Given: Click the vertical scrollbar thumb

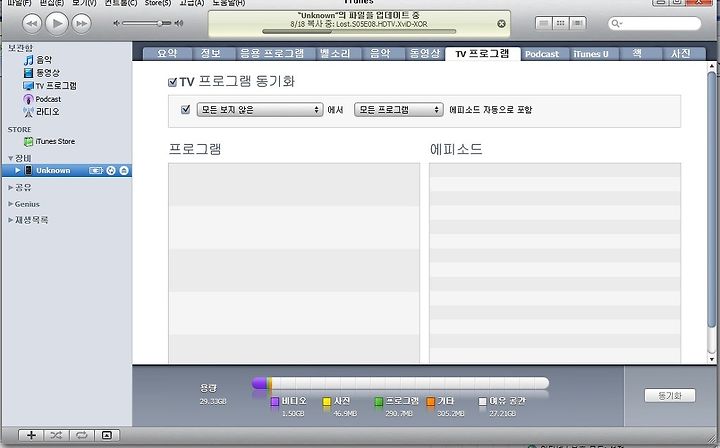Looking at the screenshot, I should click(x=712, y=199).
